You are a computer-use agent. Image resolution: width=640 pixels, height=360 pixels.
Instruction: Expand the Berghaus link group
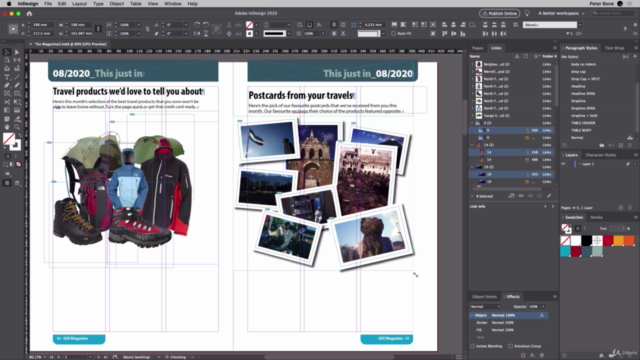473,64
